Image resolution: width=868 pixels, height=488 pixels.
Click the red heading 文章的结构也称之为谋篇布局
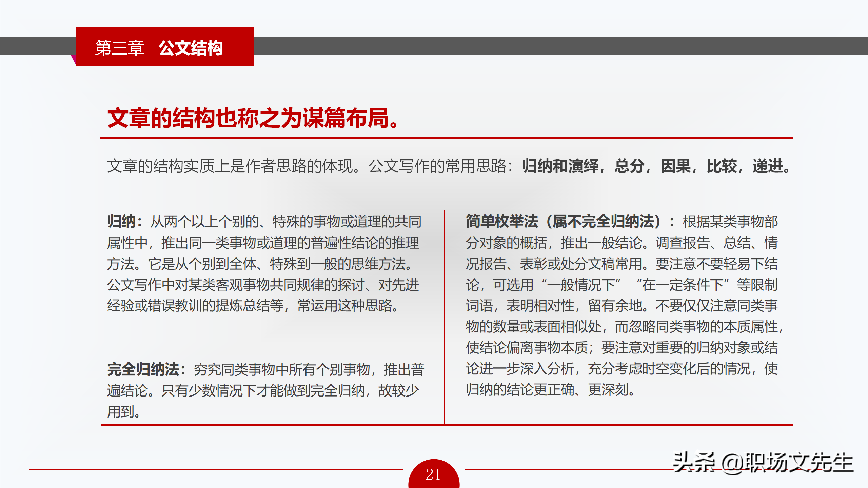tap(253, 118)
